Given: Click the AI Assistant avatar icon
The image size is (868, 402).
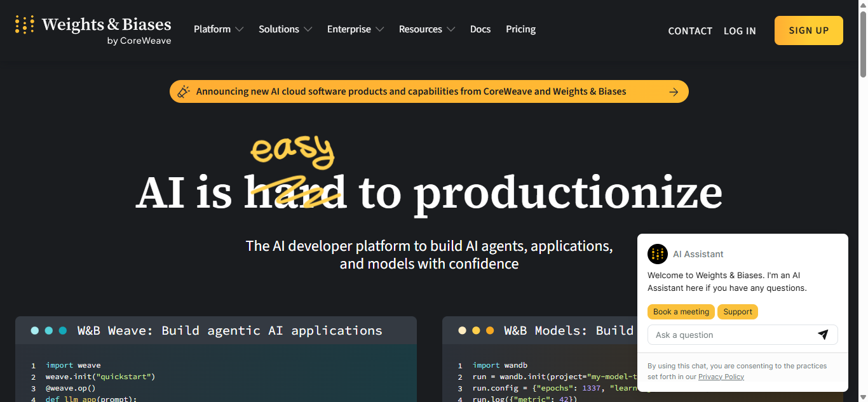Looking at the screenshot, I should 658,254.
